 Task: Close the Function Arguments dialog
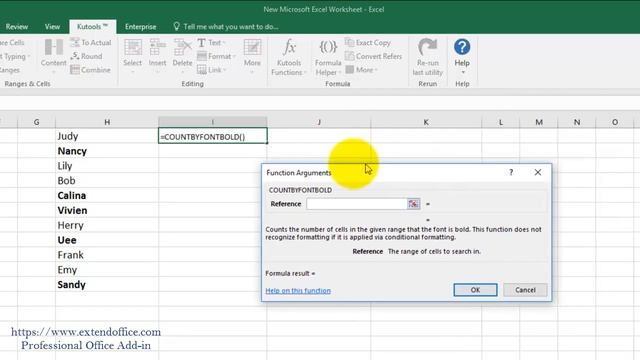pos(538,172)
